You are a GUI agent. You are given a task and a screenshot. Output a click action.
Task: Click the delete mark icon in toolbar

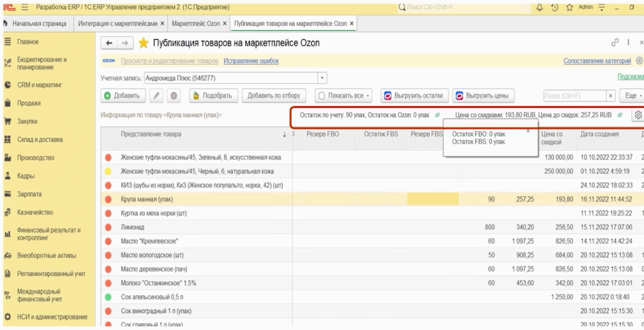tap(174, 96)
